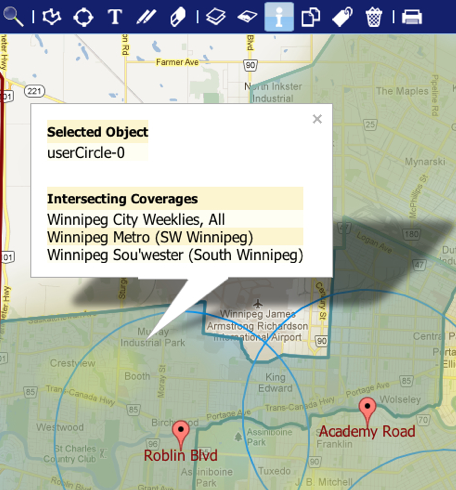Click the Roblin Blvd red label
The image size is (456, 490).
tap(181, 455)
